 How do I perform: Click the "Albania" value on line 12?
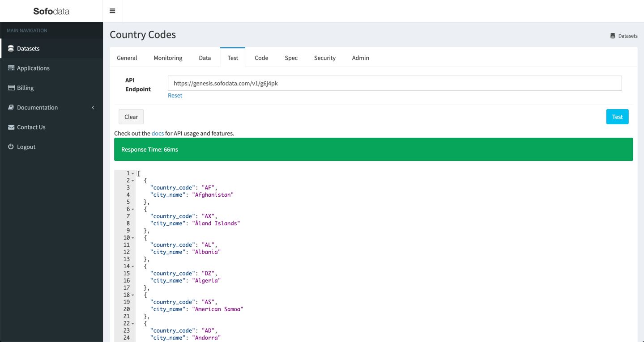[x=207, y=252]
